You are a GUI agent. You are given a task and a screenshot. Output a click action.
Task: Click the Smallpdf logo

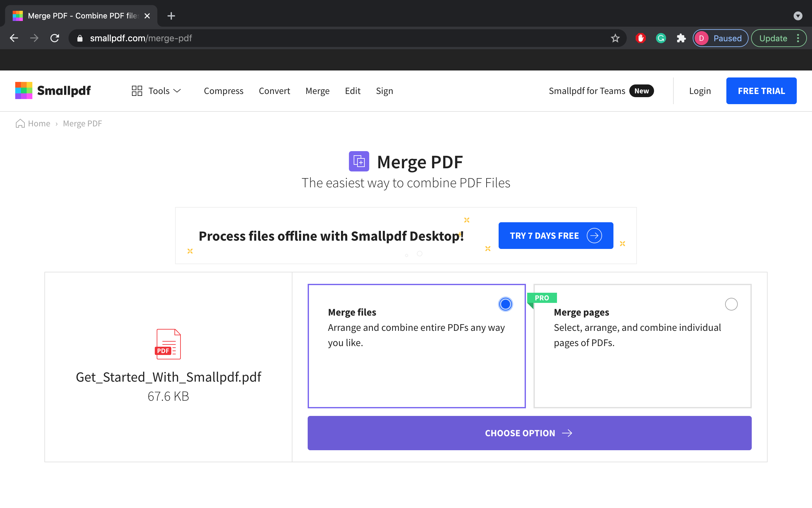pyautogui.click(x=53, y=91)
